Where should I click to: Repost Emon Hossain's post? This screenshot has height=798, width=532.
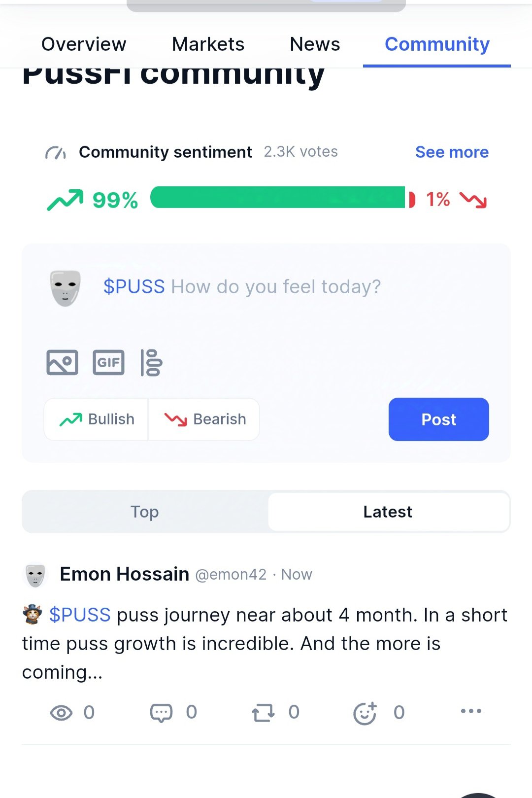[263, 713]
